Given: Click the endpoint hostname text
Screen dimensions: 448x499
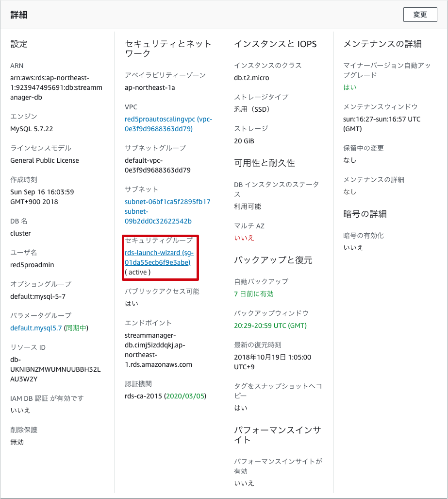Looking at the screenshot, I should click(x=158, y=350).
